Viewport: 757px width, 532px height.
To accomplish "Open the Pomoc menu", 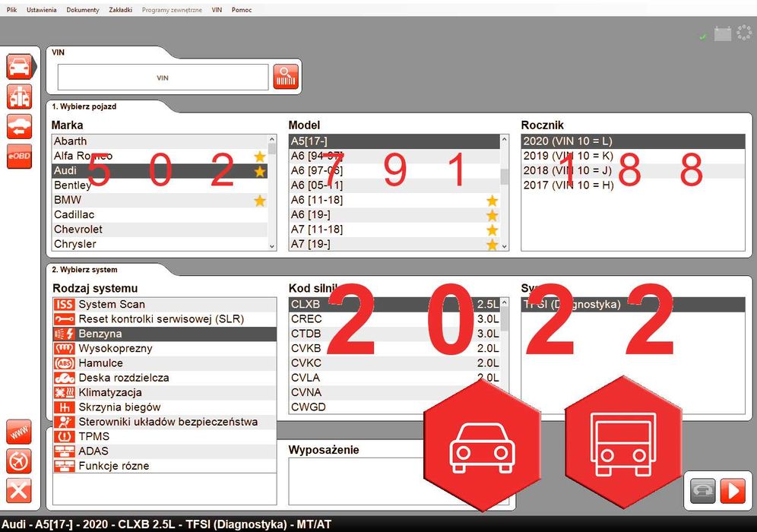I will pyautogui.click(x=242, y=10).
